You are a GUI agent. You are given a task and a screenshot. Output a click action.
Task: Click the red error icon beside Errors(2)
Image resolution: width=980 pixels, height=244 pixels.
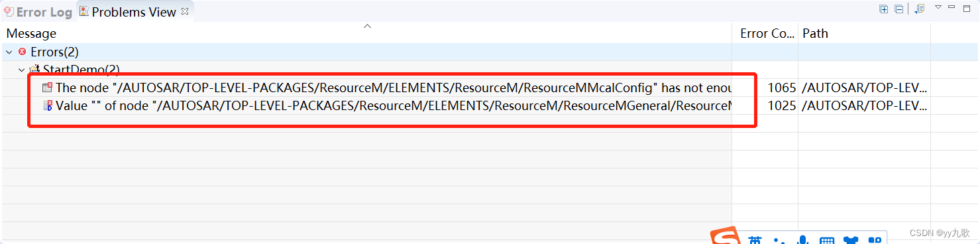23,52
